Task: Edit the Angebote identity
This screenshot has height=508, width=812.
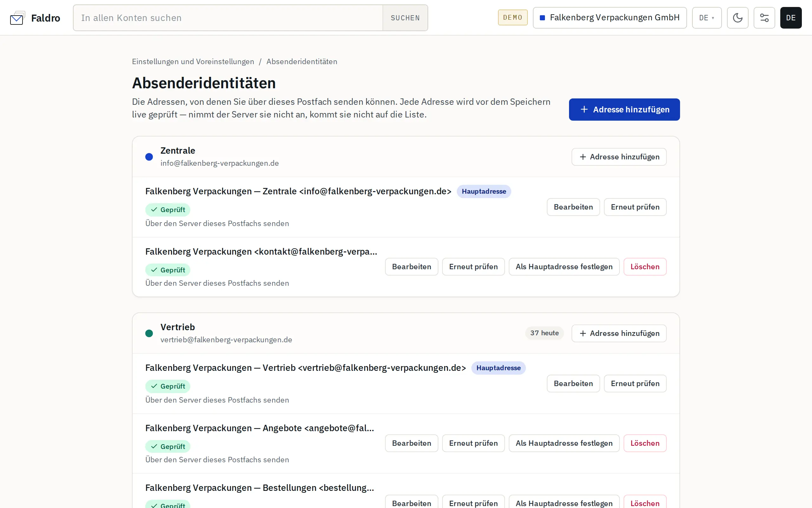Action: point(411,443)
